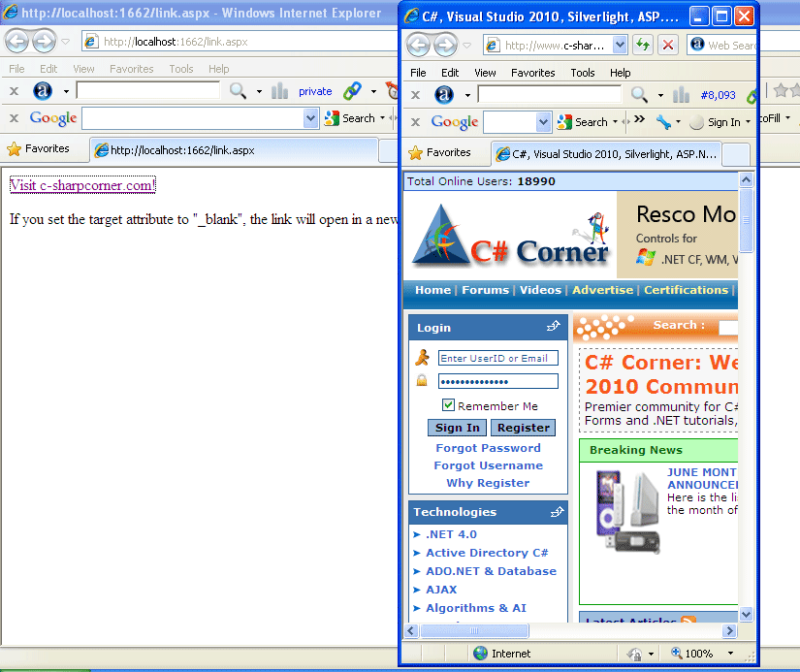
Task: Open traffic rank chart icon in C# Corner window
Action: coord(681,94)
